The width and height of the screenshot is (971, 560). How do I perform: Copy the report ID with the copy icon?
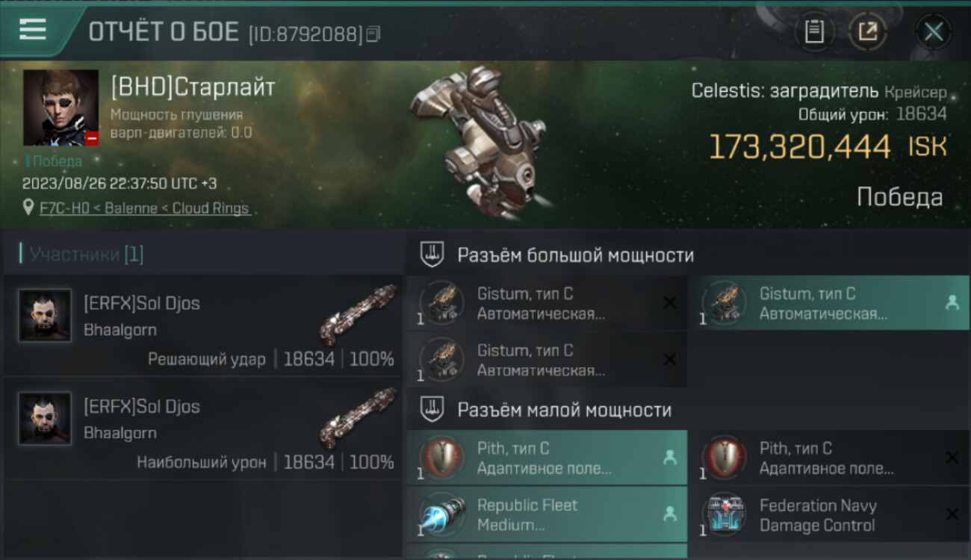click(373, 34)
